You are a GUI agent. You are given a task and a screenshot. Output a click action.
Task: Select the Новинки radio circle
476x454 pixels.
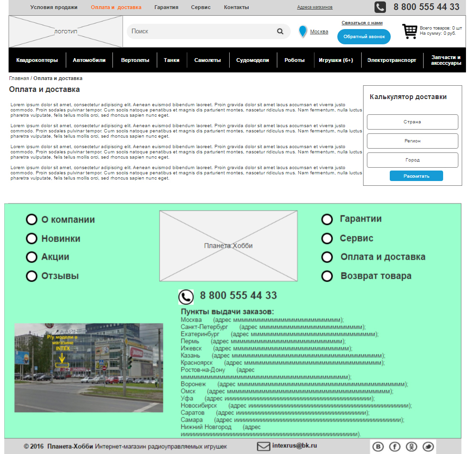coord(31,239)
